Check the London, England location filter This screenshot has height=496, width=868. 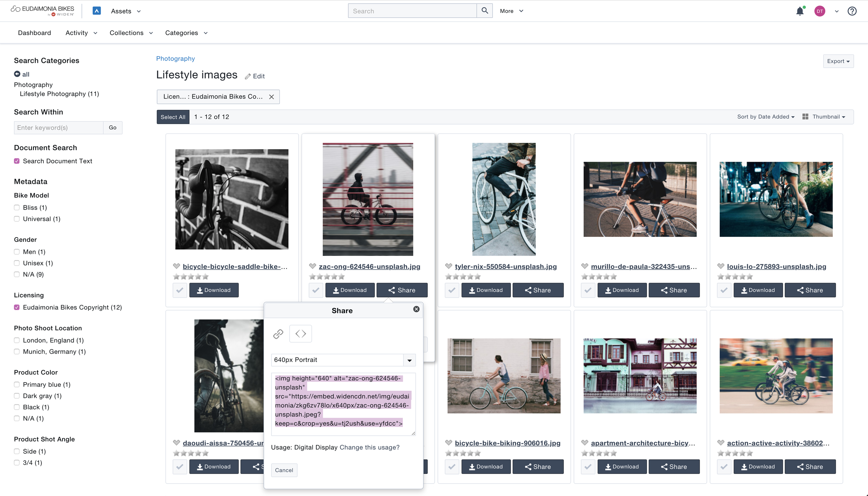pos(17,340)
